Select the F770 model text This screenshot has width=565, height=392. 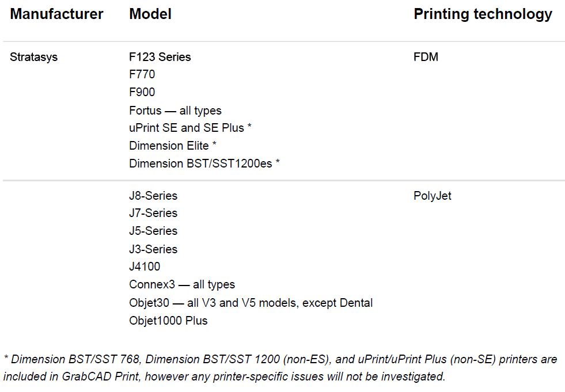tap(142, 74)
